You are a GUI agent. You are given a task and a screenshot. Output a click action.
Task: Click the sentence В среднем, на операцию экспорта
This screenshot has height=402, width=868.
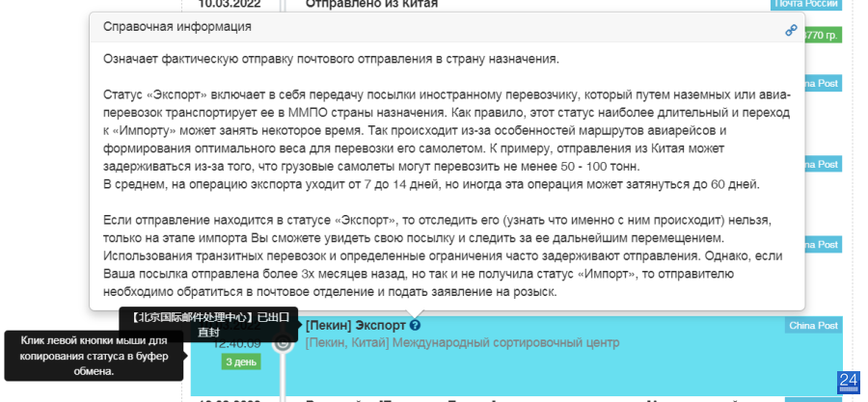tap(432, 185)
